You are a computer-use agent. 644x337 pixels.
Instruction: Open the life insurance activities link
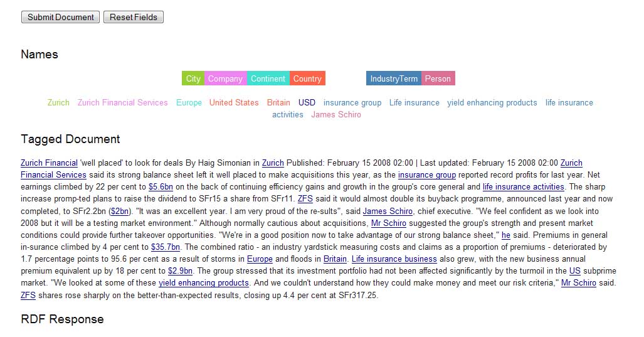[x=523, y=186]
